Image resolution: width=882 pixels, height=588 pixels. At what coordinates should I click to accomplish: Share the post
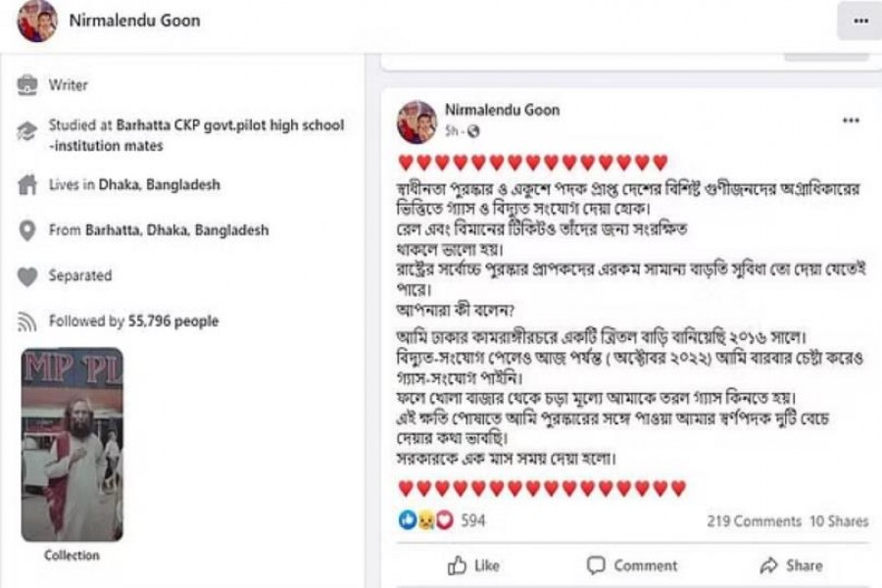[x=791, y=565]
